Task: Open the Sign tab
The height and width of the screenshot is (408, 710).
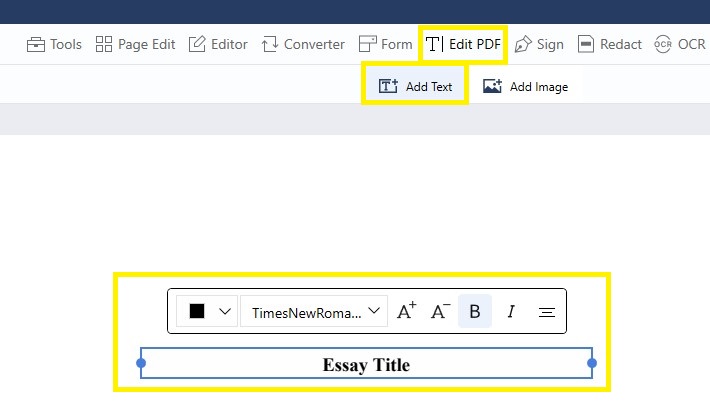Action: pyautogui.click(x=539, y=44)
